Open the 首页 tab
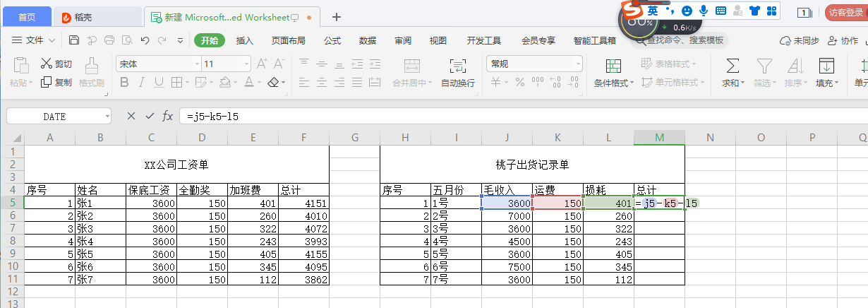Viewport: 868px width, 308px height. (27, 16)
